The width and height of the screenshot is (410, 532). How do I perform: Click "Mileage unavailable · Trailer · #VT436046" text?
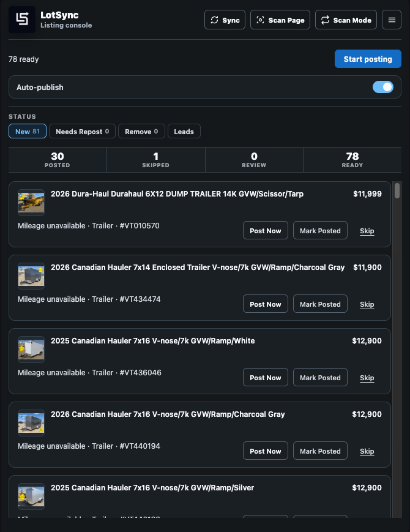(x=89, y=373)
